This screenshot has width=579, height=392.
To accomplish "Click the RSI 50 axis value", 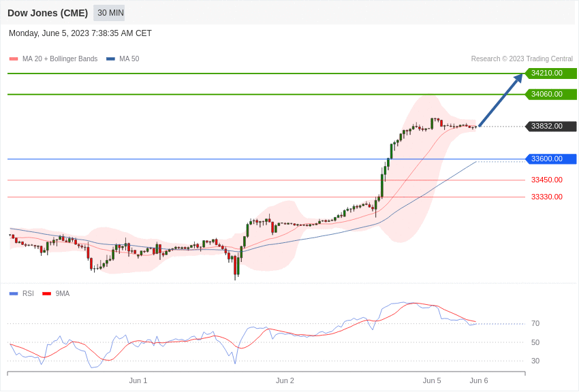I will point(535,342).
